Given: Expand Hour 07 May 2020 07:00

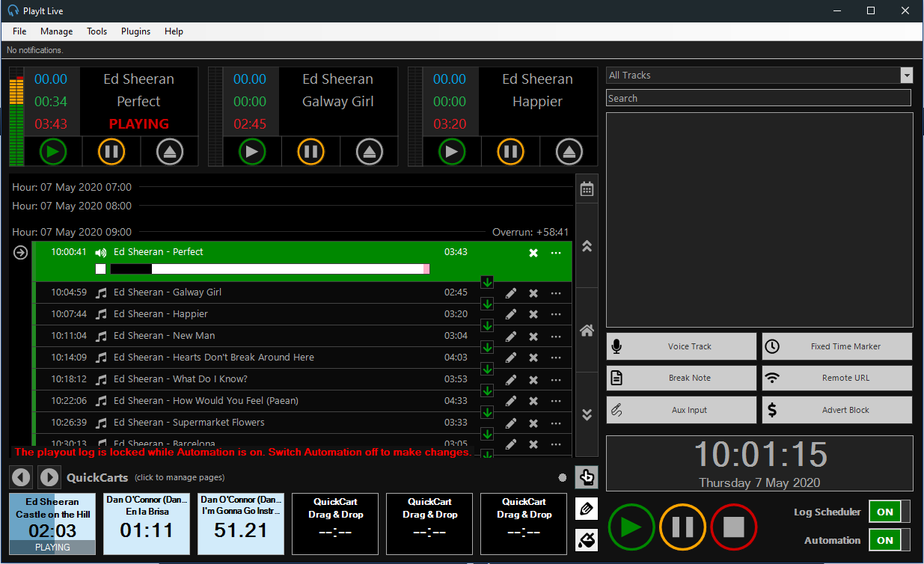Looking at the screenshot, I should [x=72, y=187].
